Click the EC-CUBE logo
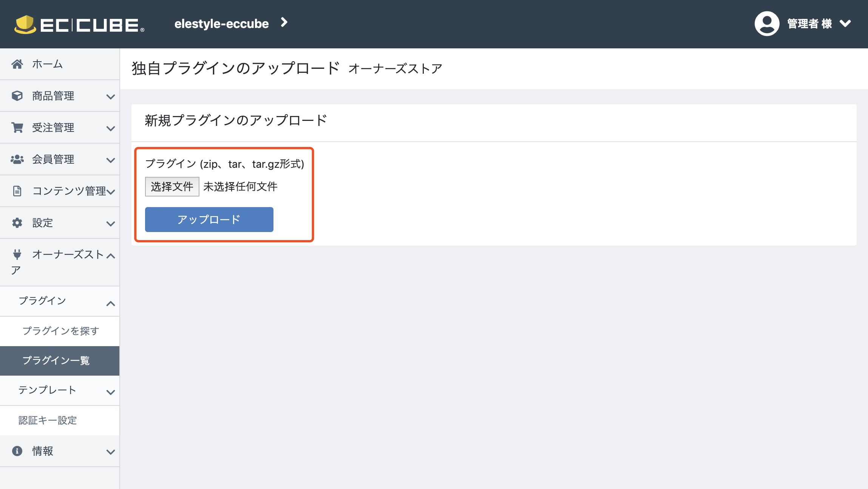 79,25
